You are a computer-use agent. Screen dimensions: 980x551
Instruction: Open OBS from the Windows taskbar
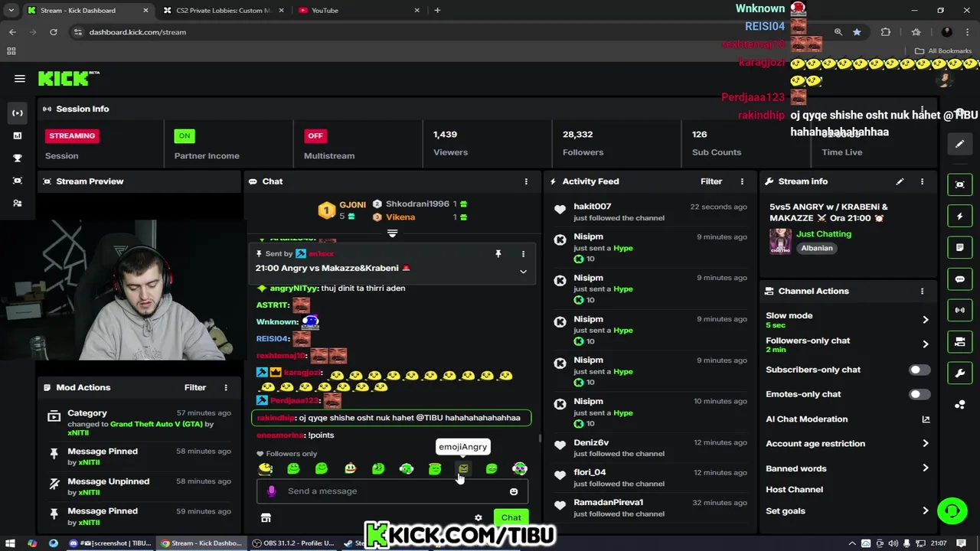coord(294,543)
